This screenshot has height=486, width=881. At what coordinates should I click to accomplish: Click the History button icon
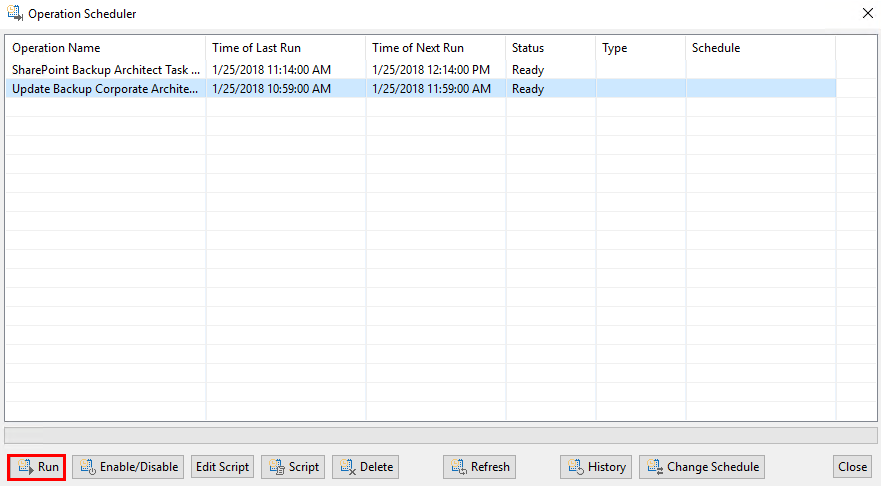click(575, 467)
